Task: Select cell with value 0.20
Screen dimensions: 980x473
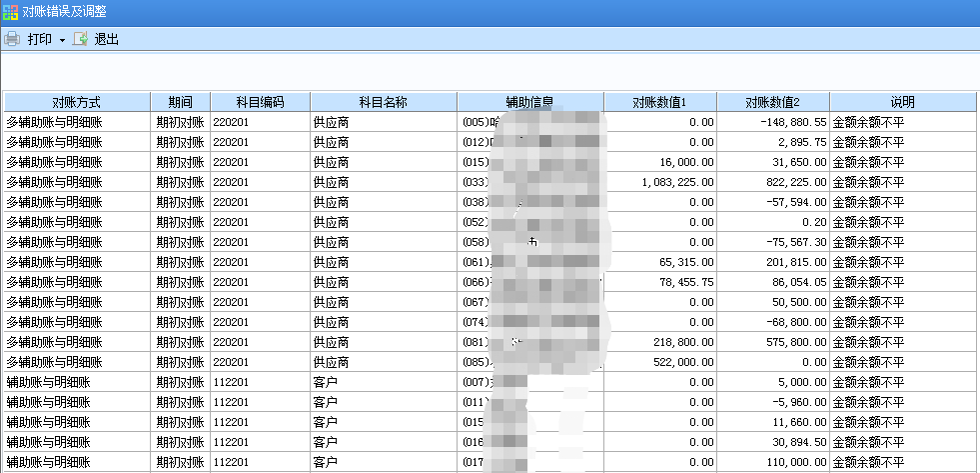Action: (x=774, y=222)
